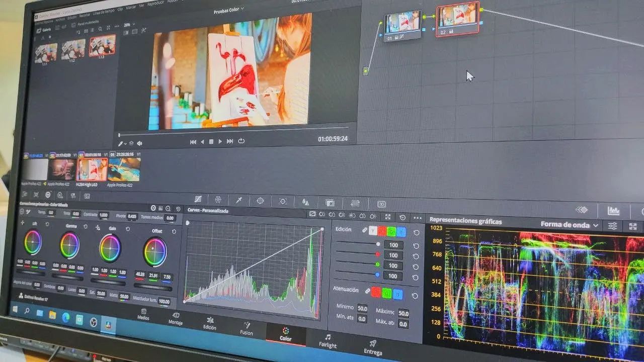Switch to the Montaje page
The image size is (644, 362).
point(175,319)
